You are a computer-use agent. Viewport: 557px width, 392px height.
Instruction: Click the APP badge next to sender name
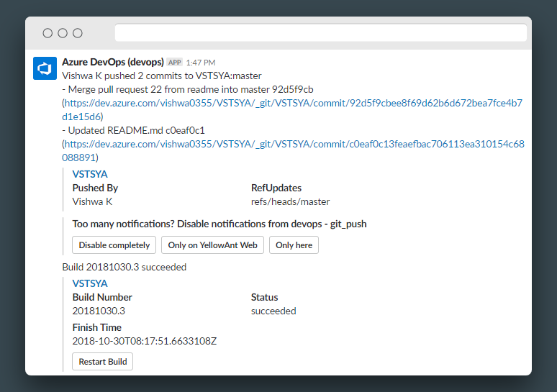tap(174, 63)
